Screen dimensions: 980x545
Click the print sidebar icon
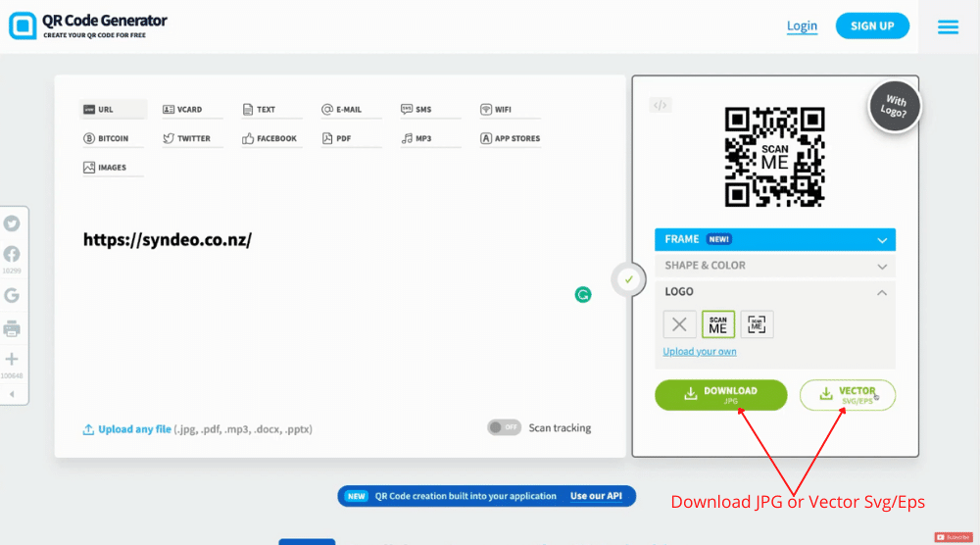click(x=12, y=328)
